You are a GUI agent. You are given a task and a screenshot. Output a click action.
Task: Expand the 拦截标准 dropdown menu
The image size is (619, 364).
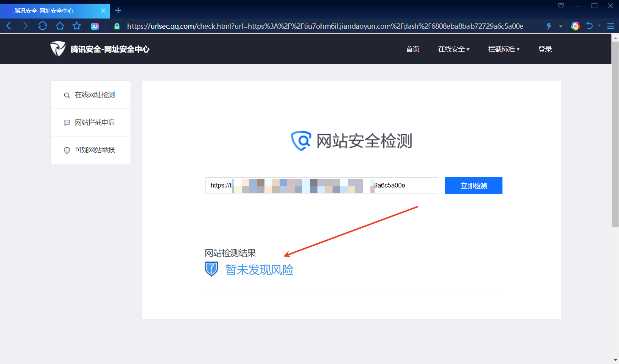tap(504, 49)
